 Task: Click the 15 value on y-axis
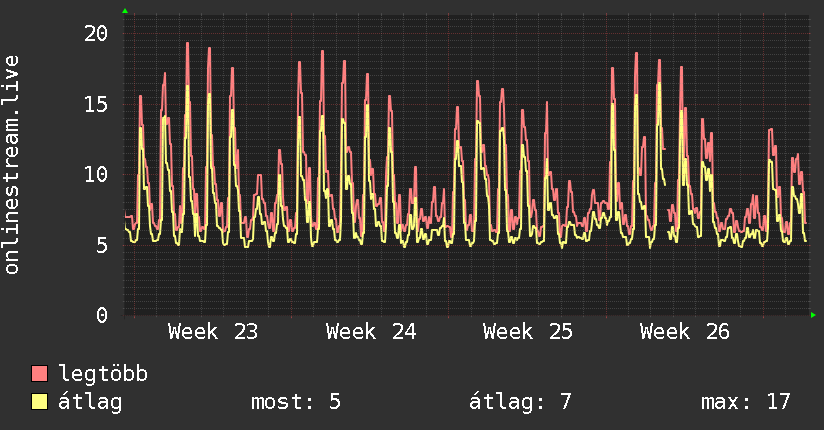96,104
